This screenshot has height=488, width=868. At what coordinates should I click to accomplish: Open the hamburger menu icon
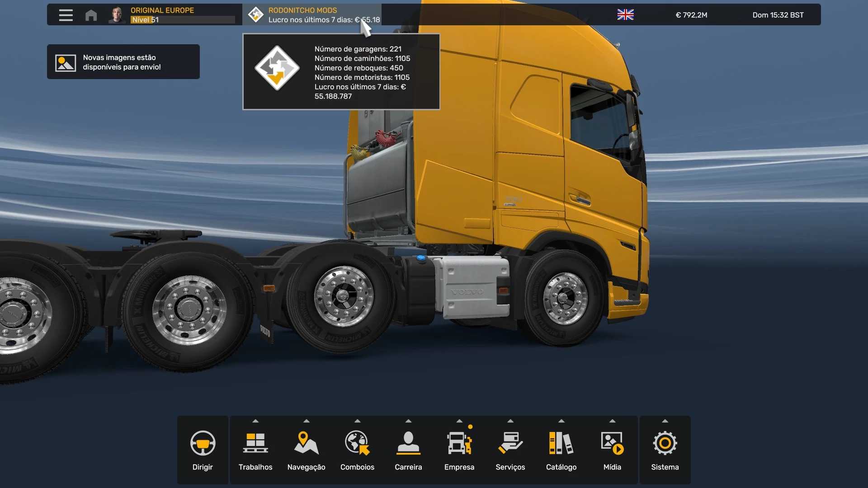[x=66, y=15]
